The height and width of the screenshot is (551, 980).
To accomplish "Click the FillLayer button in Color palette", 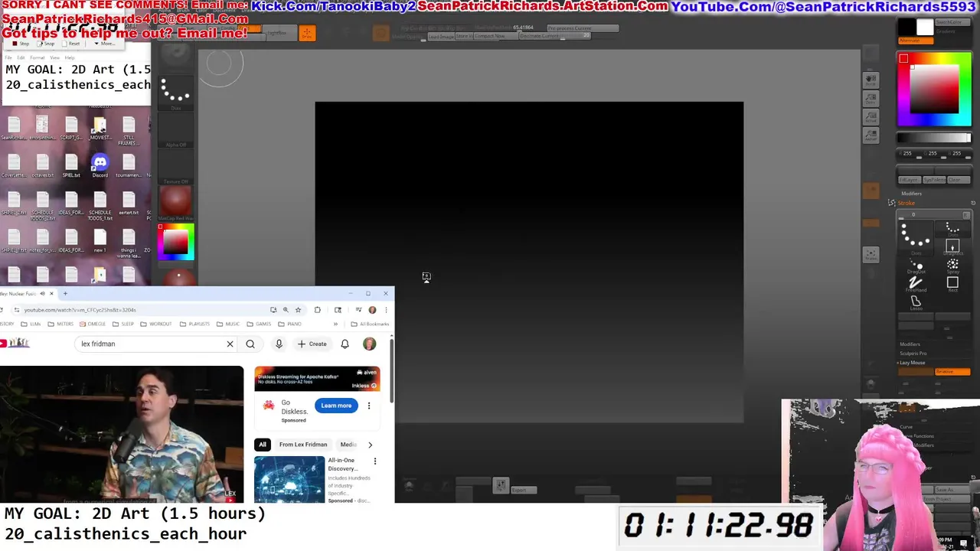I will tap(909, 180).
